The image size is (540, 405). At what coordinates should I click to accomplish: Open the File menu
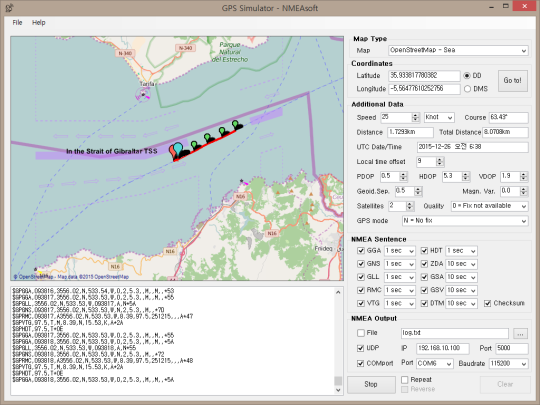point(17,23)
